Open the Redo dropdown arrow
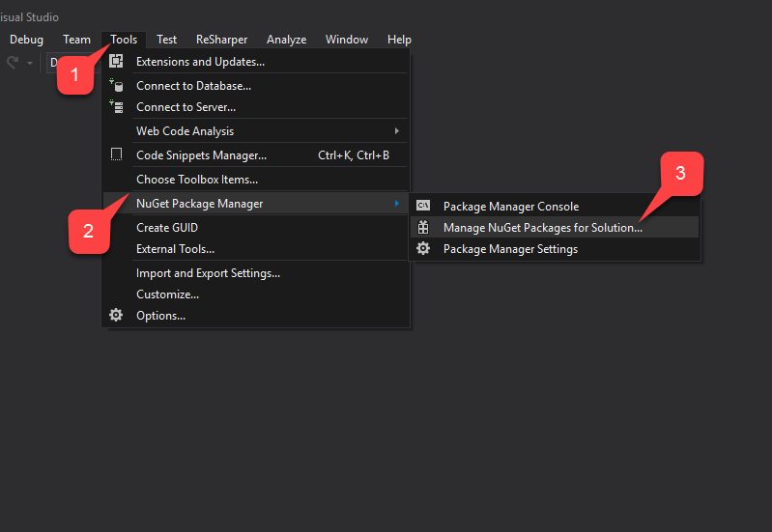The width and height of the screenshot is (772, 532). (30, 63)
